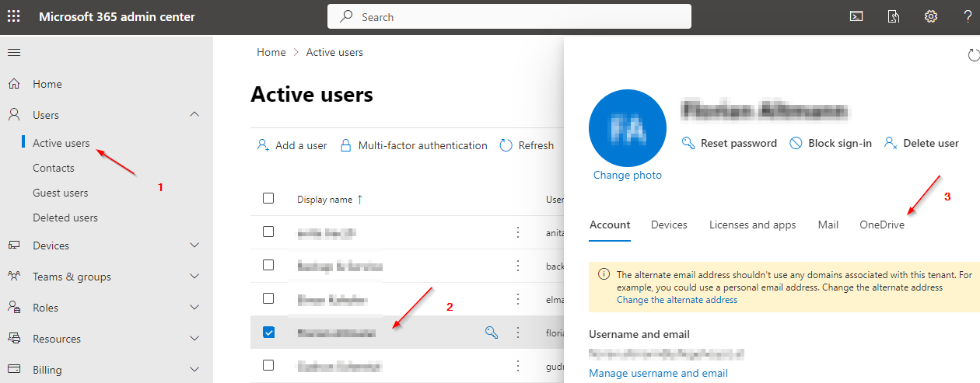Expand the Roles section chevron

195,308
